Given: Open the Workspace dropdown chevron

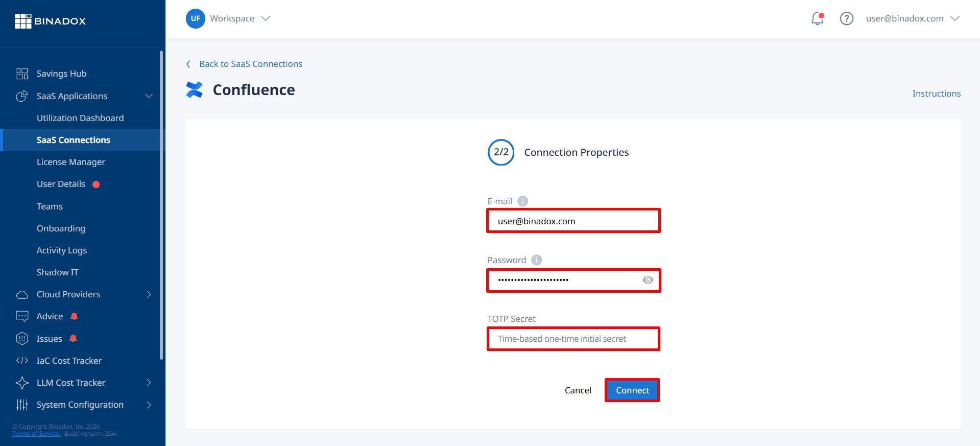Looking at the screenshot, I should tap(265, 18).
